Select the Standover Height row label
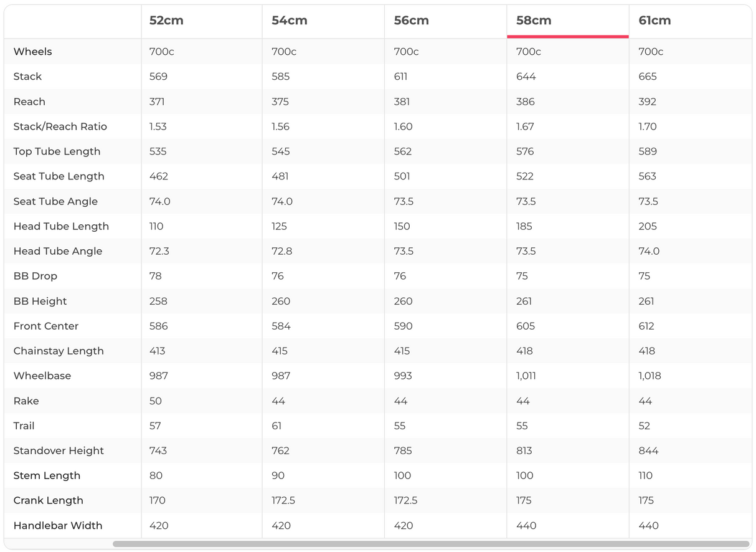The height and width of the screenshot is (552, 756). pos(59,450)
